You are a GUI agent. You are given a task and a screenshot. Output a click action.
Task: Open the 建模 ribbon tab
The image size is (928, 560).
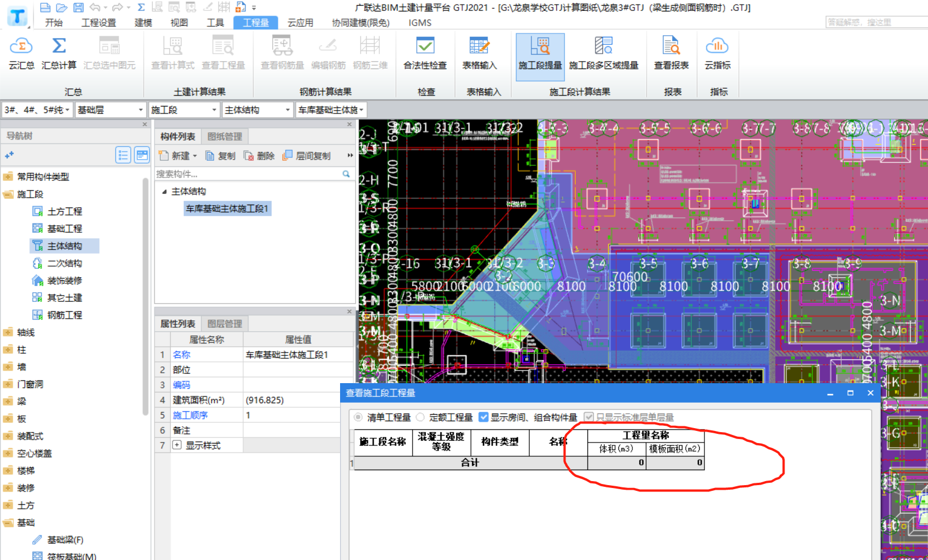point(143,22)
